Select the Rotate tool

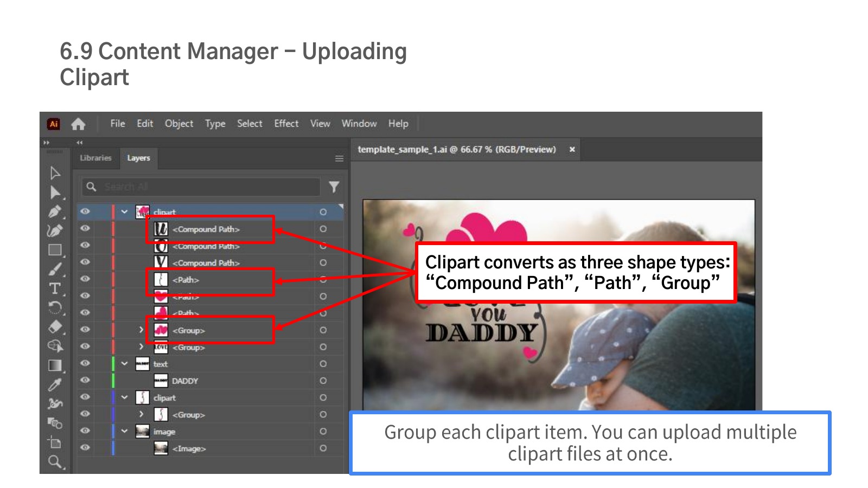pyautogui.click(x=55, y=307)
